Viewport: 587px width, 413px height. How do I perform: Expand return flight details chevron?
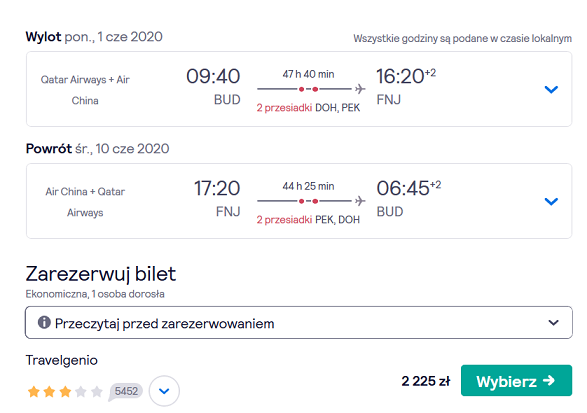pos(551,201)
